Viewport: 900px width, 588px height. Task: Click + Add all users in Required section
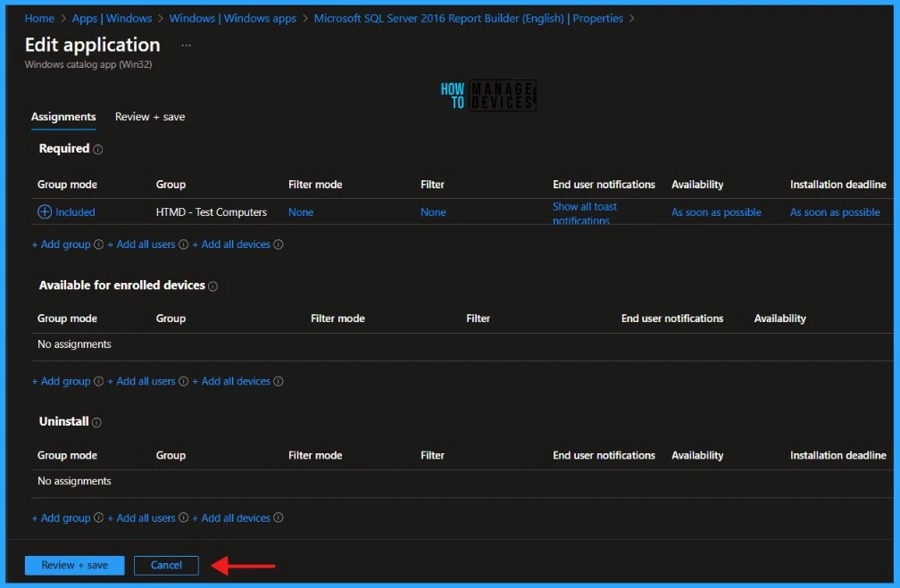point(141,244)
